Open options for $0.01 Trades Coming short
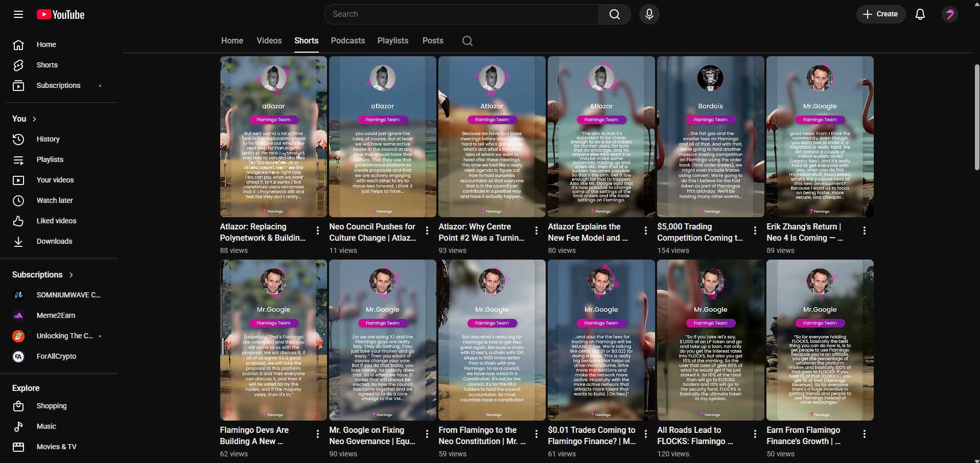Viewport: 980px width, 463px height. pos(646,434)
